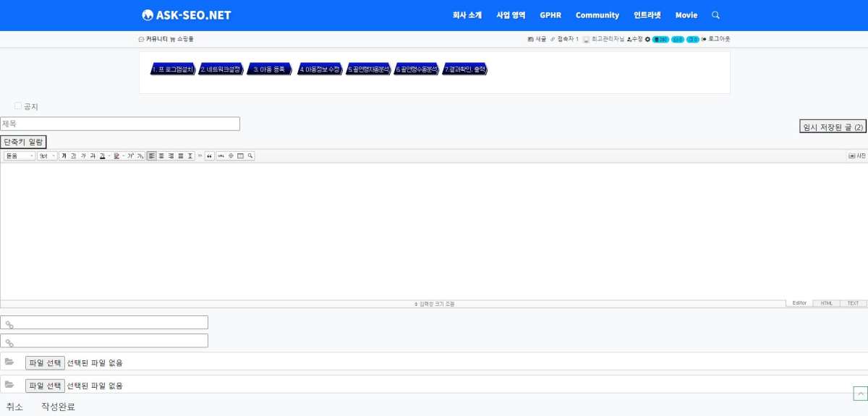
Task: Switch to the TEXT mode tab
Action: click(854, 303)
